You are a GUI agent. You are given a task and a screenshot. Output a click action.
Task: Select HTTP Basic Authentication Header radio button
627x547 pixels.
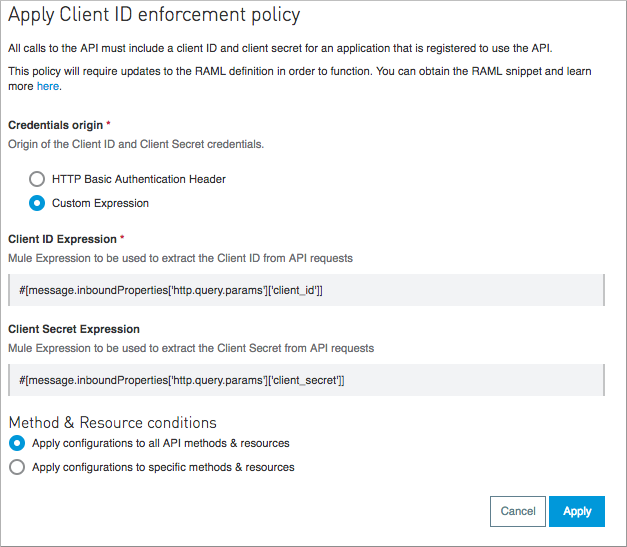point(37,180)
